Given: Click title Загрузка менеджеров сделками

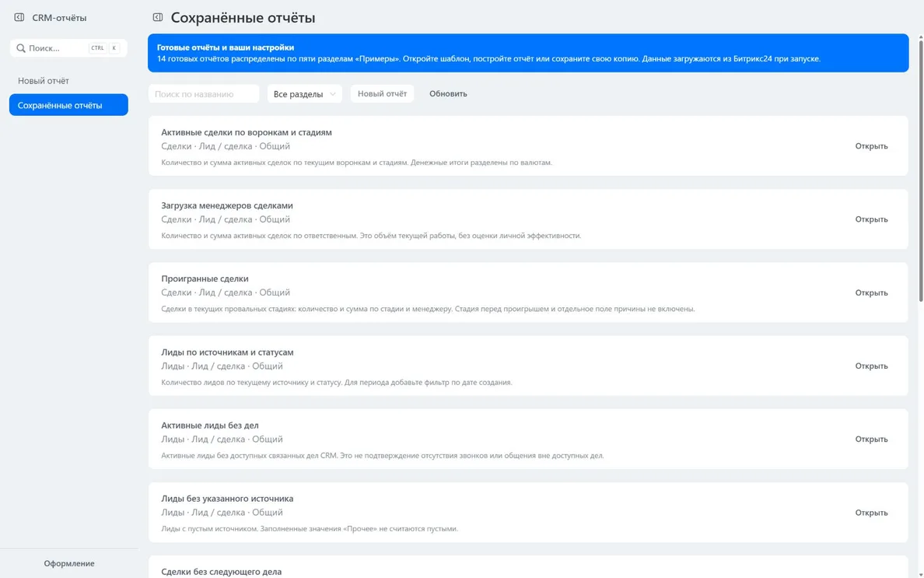Looking at the screenshot, I should [227, 205].
